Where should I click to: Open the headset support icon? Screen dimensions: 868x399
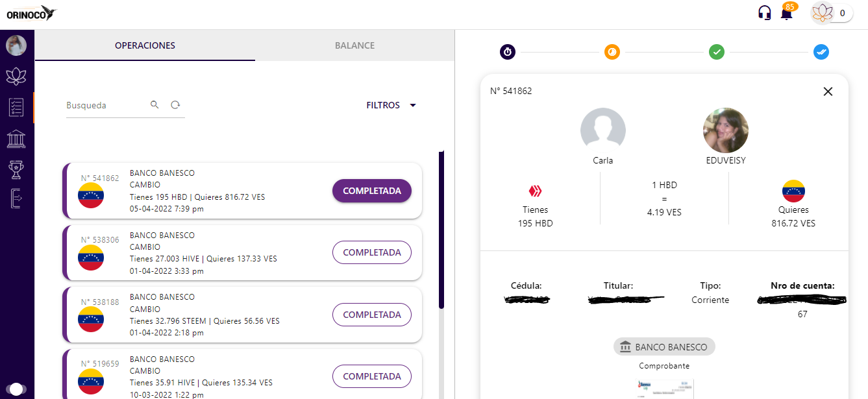pyautogui.click(x=765, y=13)
